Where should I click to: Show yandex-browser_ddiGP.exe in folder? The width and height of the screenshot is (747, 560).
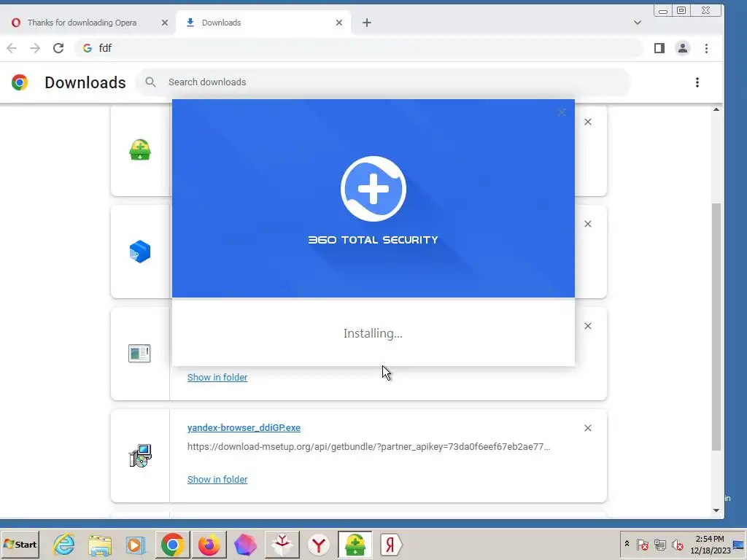tap(217, 479)
